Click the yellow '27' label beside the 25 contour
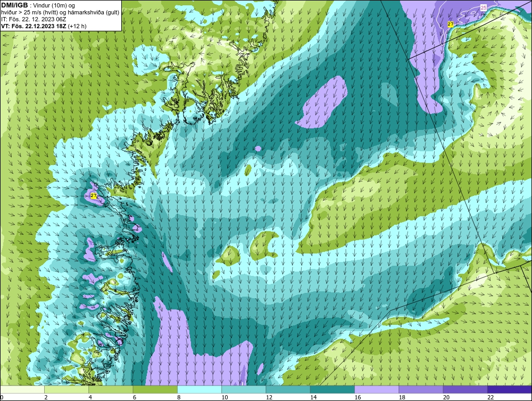The width and height of the screenshot is (532, 401). (450, 24)
